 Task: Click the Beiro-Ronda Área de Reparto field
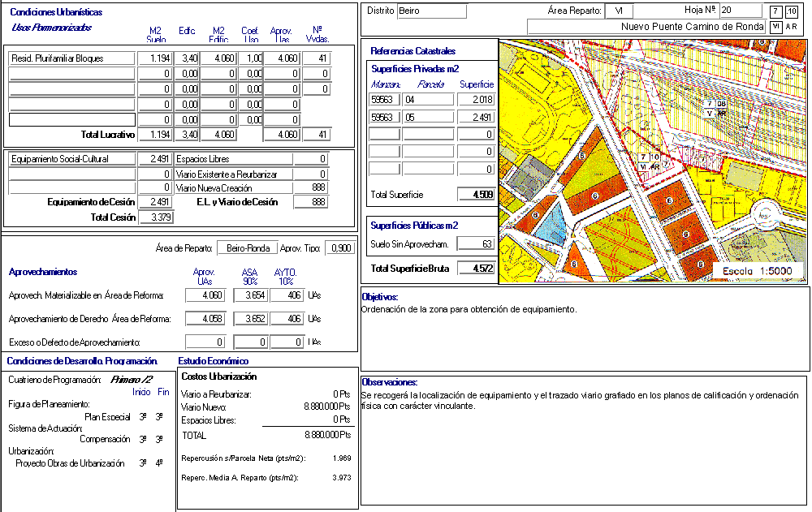click(246, 248)
